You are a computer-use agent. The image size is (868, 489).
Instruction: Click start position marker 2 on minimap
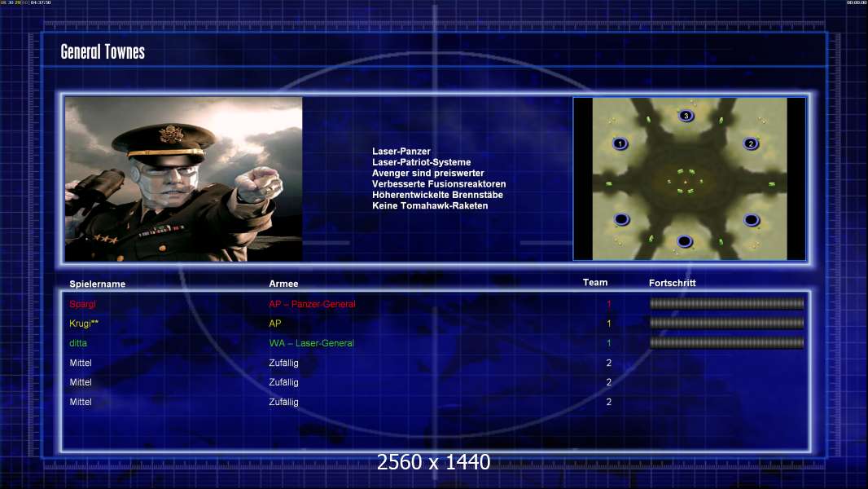pyautogui.click(x=751, y=143)
